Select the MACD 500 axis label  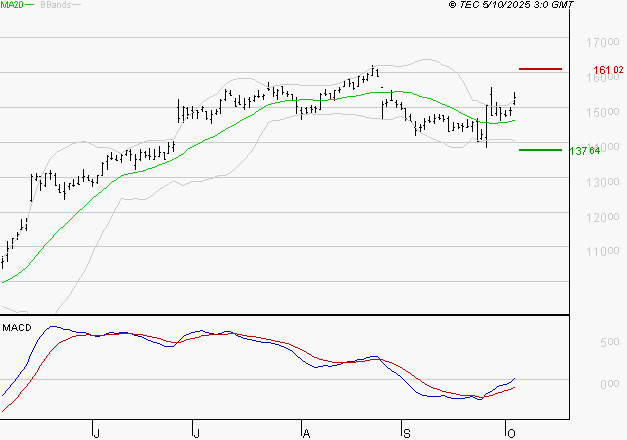coord(610,342)
